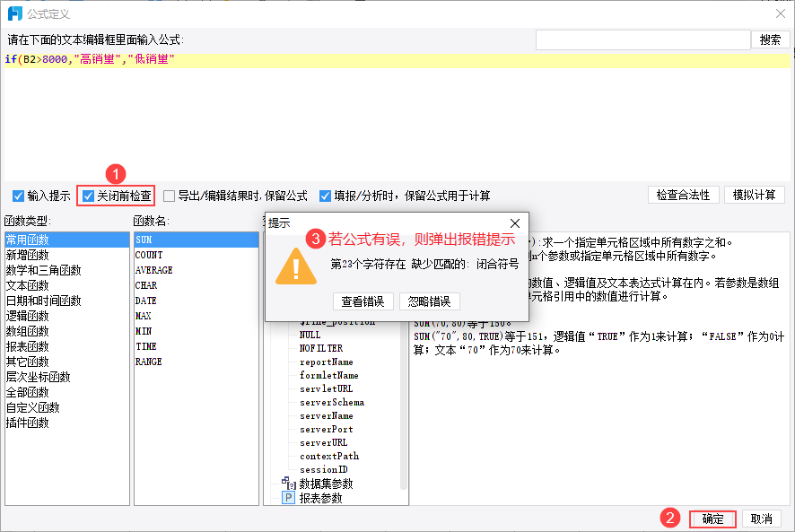Screen dimensions: 795x532
Task: Select 插件函数 function type
Action: coord(67,422)
